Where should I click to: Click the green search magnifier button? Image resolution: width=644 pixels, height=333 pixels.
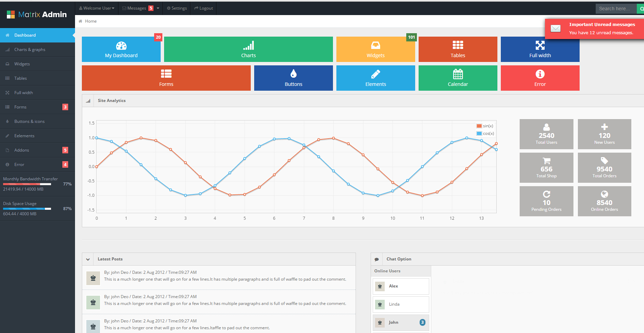pyautogui.click(x=641, y=9)
